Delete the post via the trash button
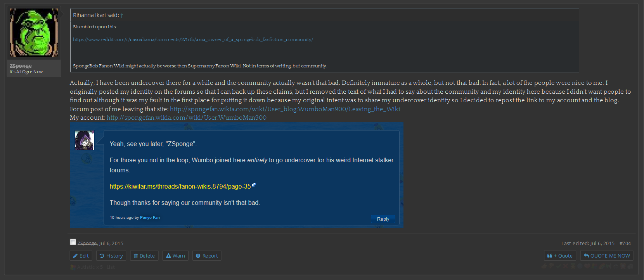 point(144,256)
